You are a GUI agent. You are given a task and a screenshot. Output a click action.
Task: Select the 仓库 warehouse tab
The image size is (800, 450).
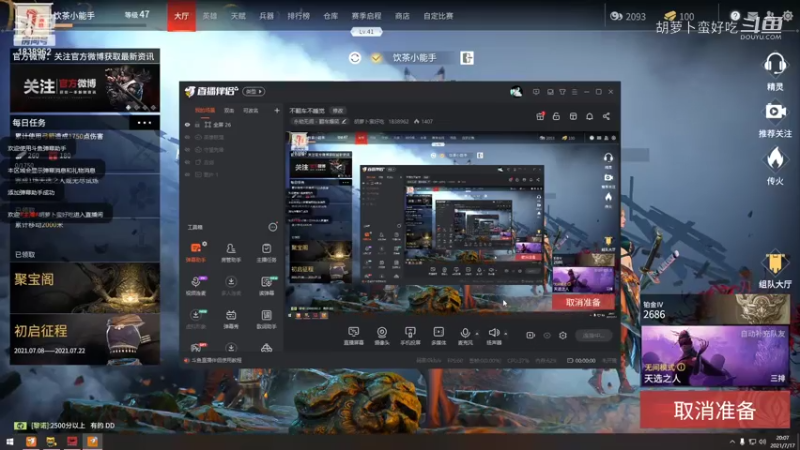click(331, 16)
